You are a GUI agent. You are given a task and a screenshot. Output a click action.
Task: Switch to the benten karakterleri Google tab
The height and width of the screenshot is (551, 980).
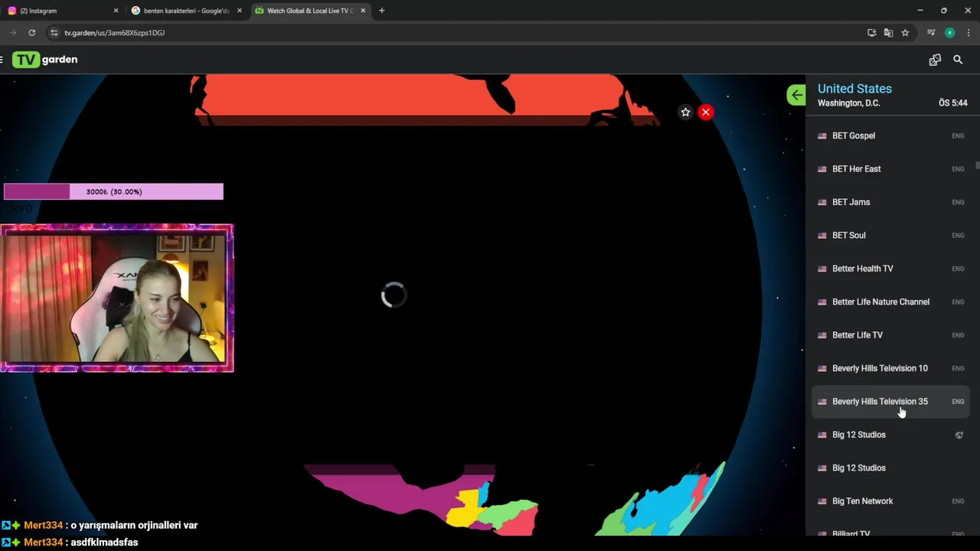click(186, 11)
